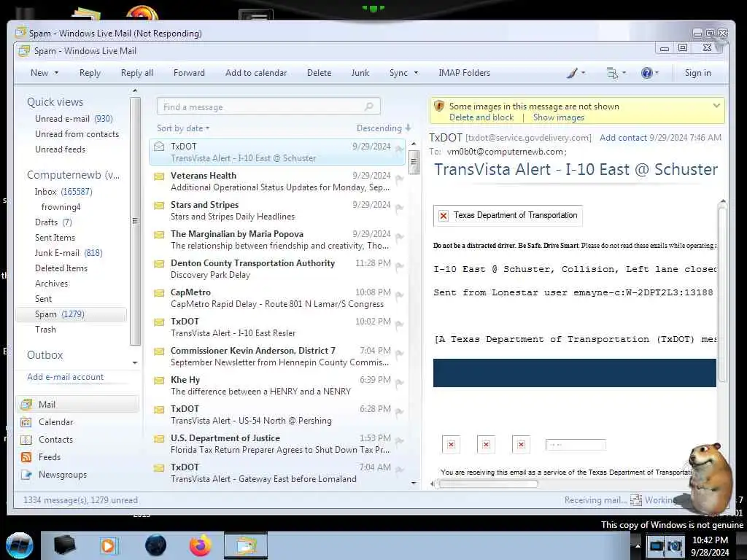The width and height of the screenshot is (747, 560).
Task: Open the Archives folder
Action: (51, 284)
